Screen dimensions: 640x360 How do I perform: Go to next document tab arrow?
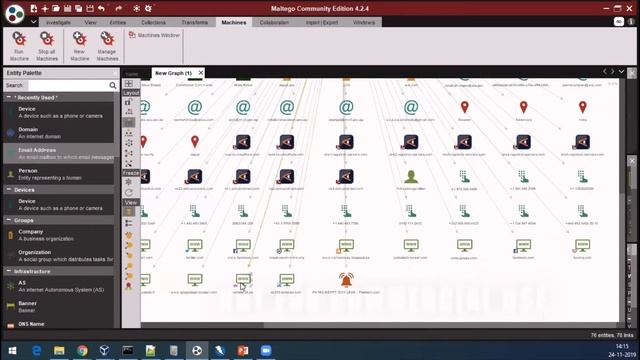pyautogui.click(x=613, y=71)
